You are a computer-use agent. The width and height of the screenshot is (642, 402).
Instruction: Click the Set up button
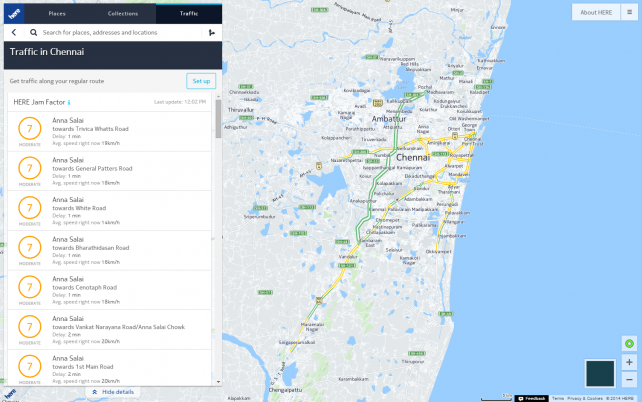click(201, 81)
